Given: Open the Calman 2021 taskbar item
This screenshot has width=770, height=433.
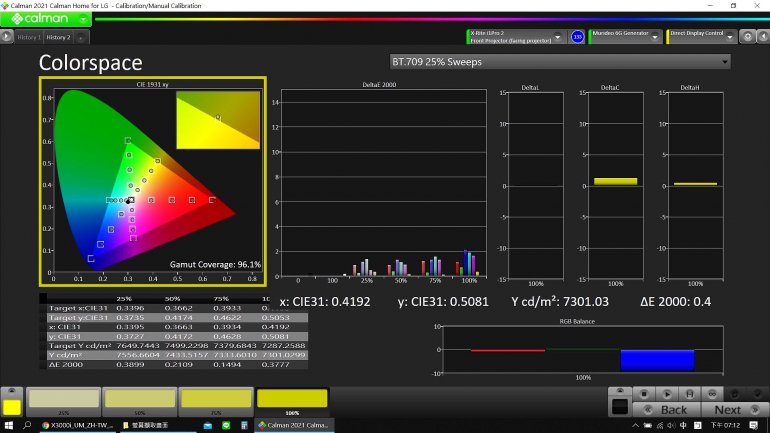Looking at the screenshot, I should (x=294, y=425).
